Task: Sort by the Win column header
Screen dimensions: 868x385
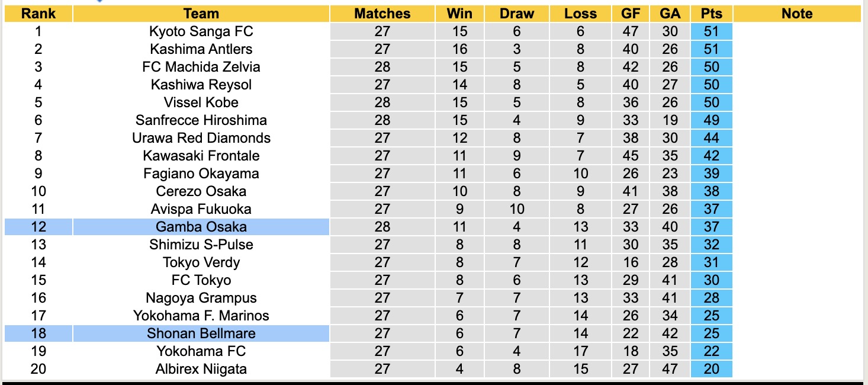Action: pyautogui.click(x=459, y=14)
